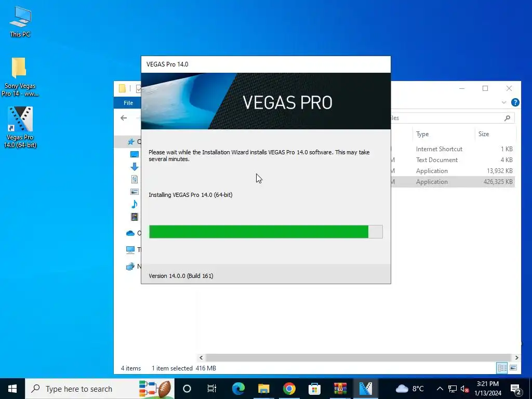Image resolution: width=532 pixels, height=399 pixels.
Task: Open network status tray icon
Action: coord(453,389)
